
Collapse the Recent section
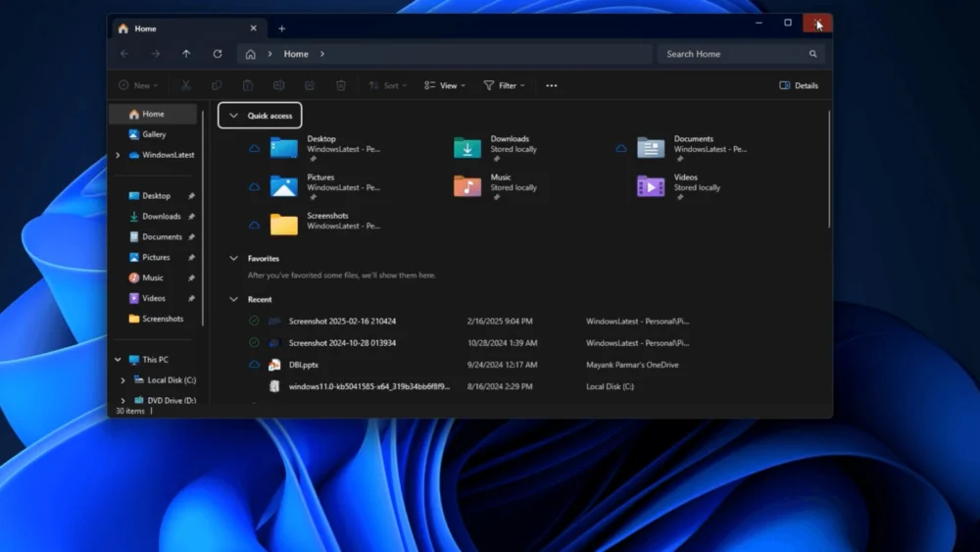tap(234, 299)
